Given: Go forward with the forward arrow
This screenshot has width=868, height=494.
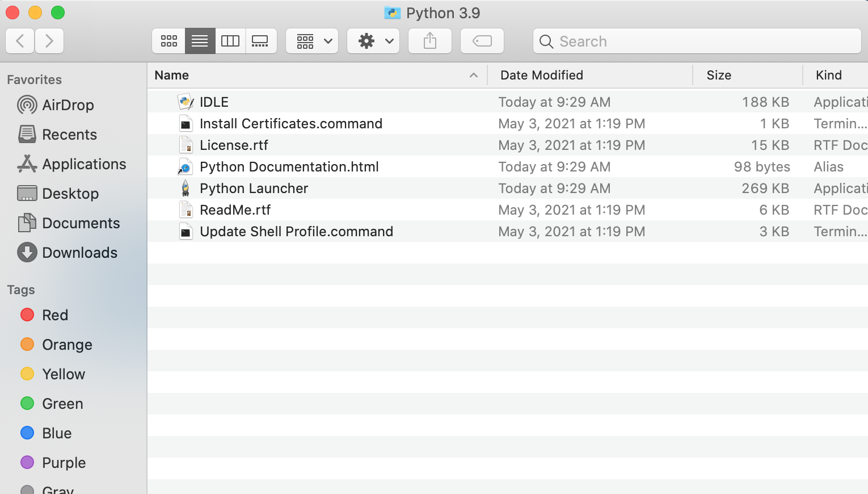Looking at the screenshot, I should 49,41.
